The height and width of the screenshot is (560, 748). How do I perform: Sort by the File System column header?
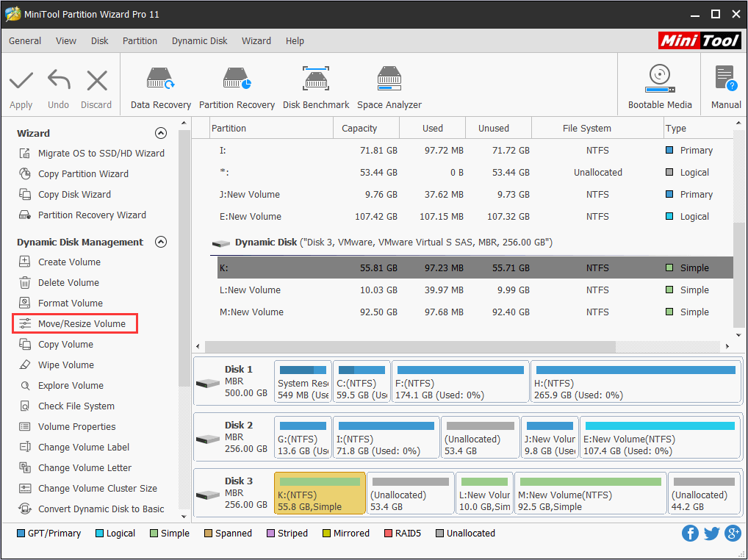[x=597, y=129]
